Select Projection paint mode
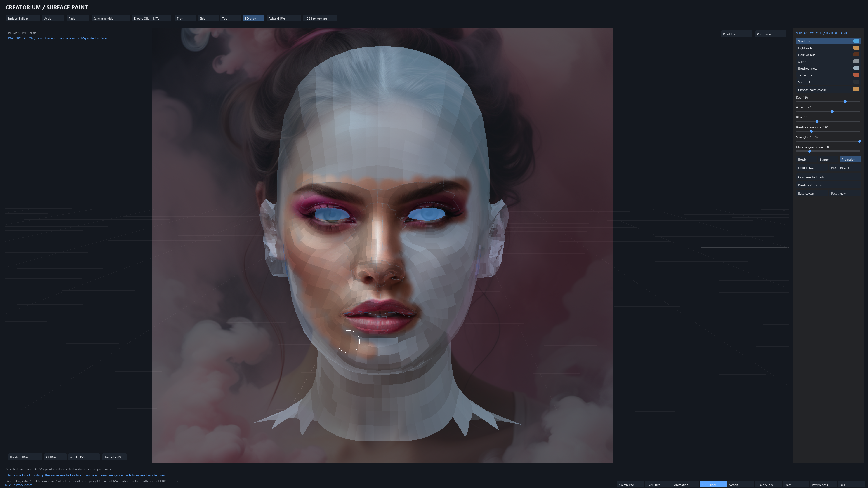 850,160
